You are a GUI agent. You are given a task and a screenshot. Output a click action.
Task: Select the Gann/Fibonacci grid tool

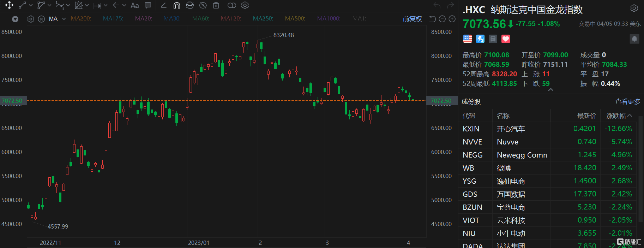[x=79, y=5]
